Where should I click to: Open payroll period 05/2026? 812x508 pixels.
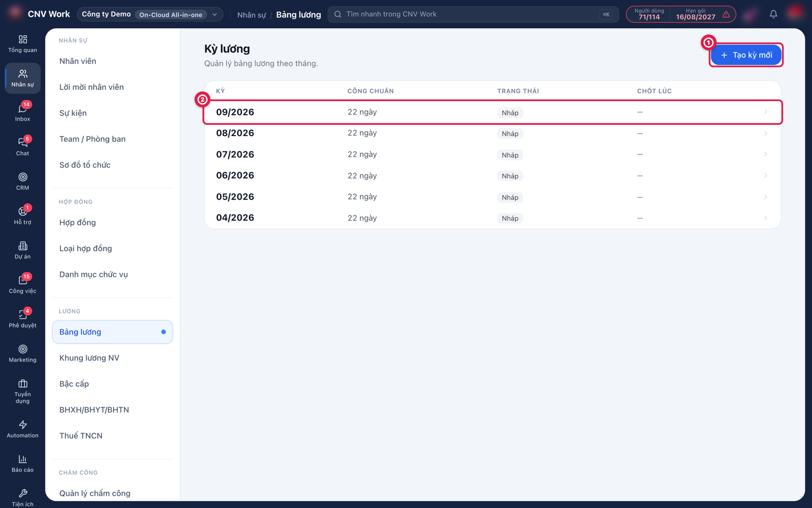[492, 197]
